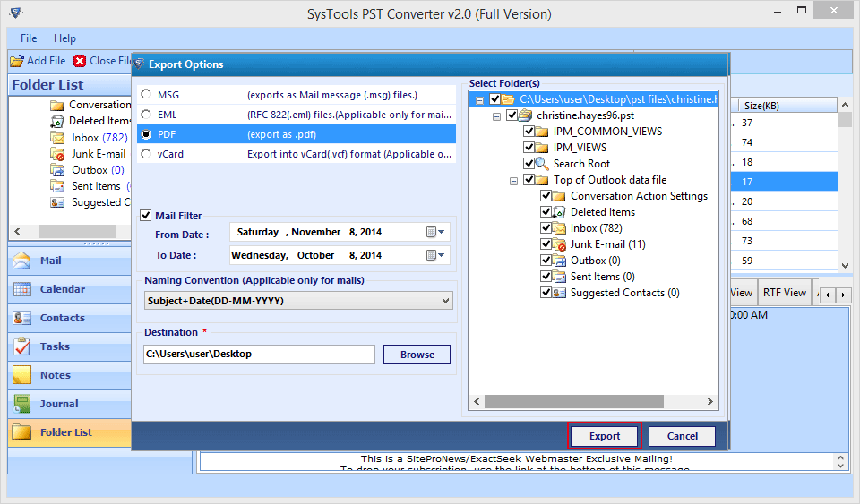Uncheck the IPM_COMMON_VIEWS folder checkbox
The image size is (860, 504).
[x=529, y=131]
